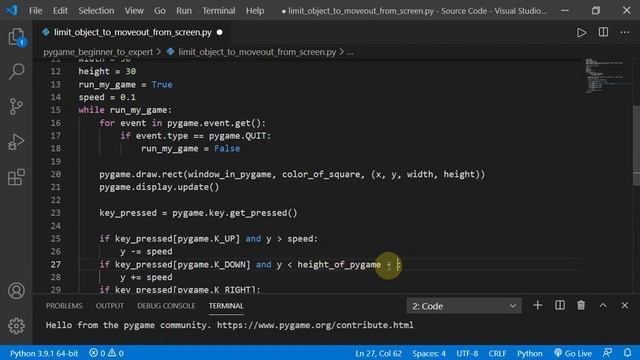Switch to the PROBLEMS panel tab
The image size is (640, 360).
coord(64,306)
